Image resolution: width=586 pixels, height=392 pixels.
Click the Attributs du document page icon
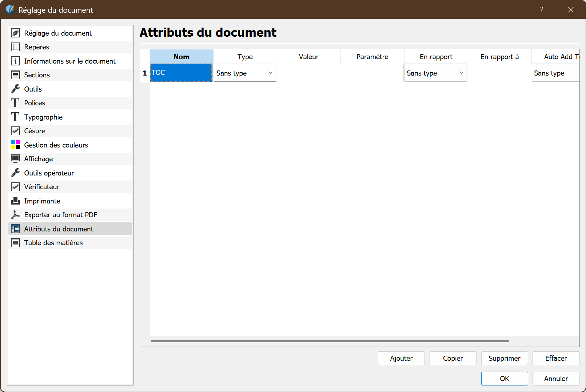16,229
